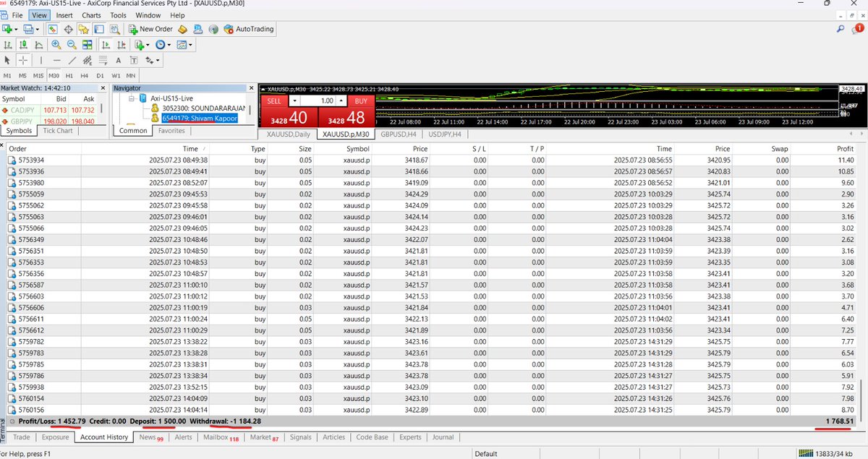868x459 pixels.
Task: Switch to the Tick Chart tab
Action: 58,131
